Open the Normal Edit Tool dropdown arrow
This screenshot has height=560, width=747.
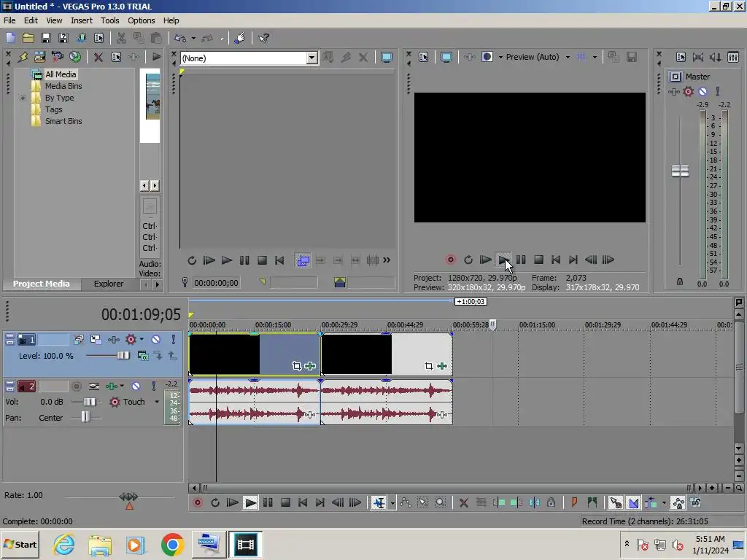[392, 503]
